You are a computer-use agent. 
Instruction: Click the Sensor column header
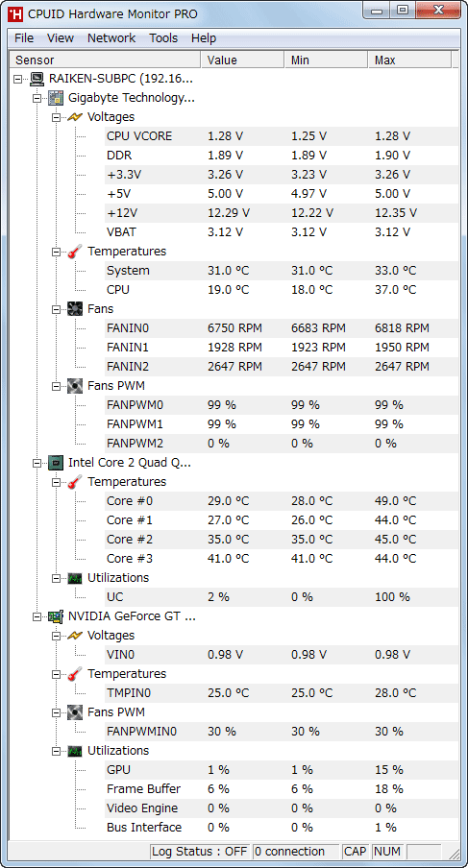point(106,60)
